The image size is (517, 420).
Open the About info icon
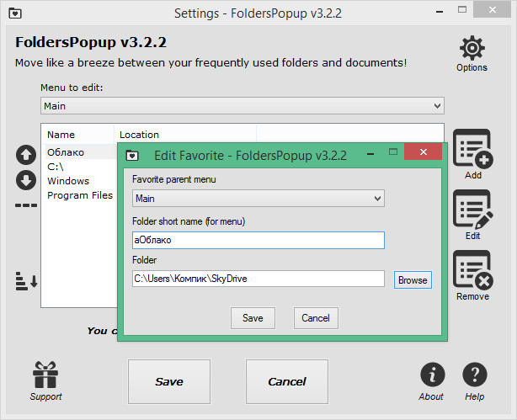[432, 375]
